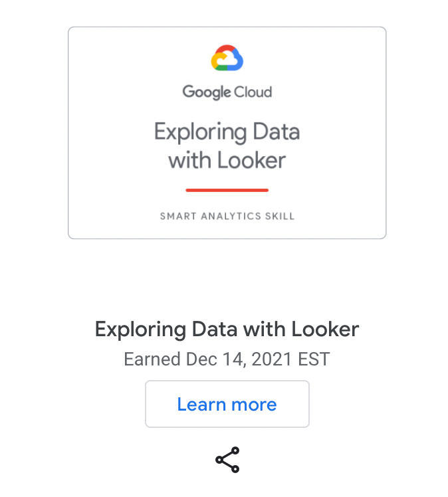Viewport: 448px width, 497px height.
Task: Click the gray badge title inside the card
Action: pos(227,146)
